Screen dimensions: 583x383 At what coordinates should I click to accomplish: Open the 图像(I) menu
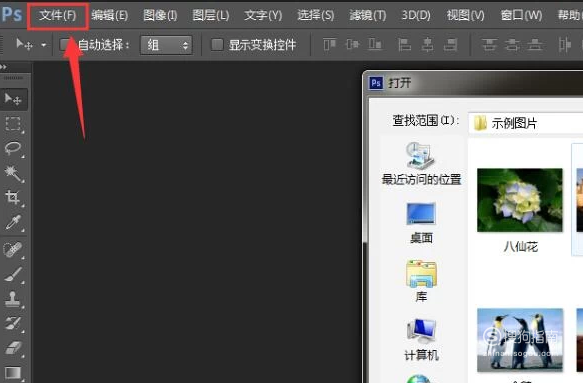pyautogui.click(x=160, y=16)
